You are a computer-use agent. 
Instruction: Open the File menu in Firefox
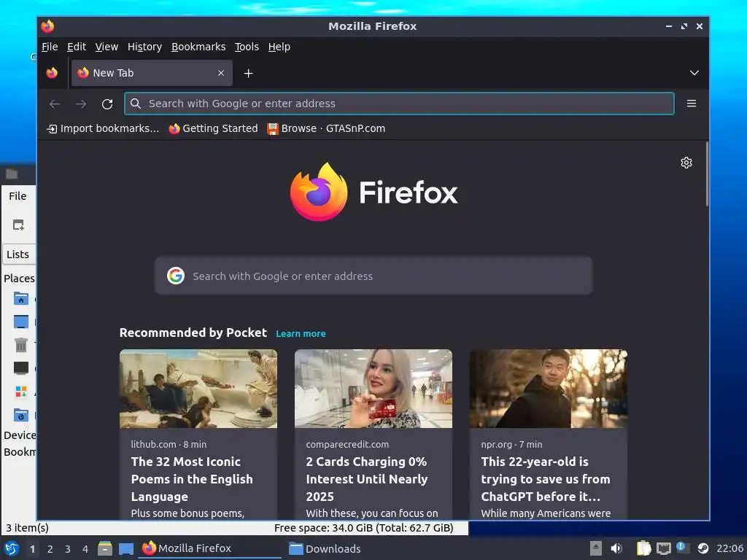pyautogui.click(x=50, y=47)
